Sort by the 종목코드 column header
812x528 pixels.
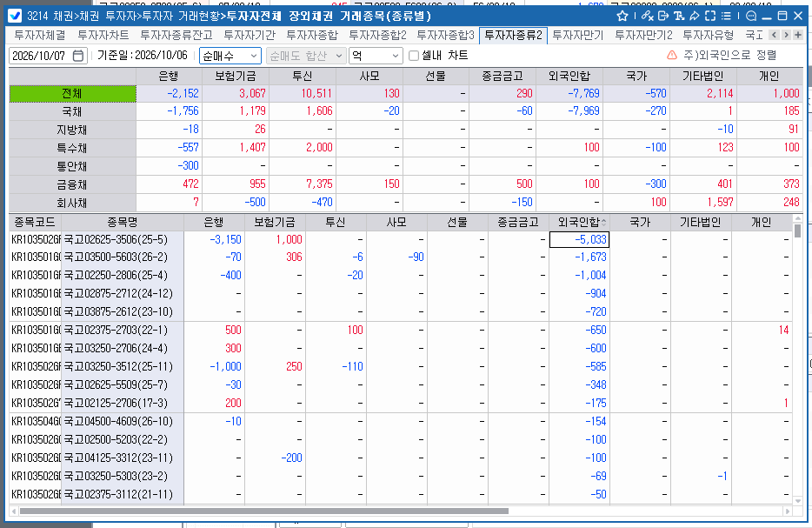tap(36, 223)
